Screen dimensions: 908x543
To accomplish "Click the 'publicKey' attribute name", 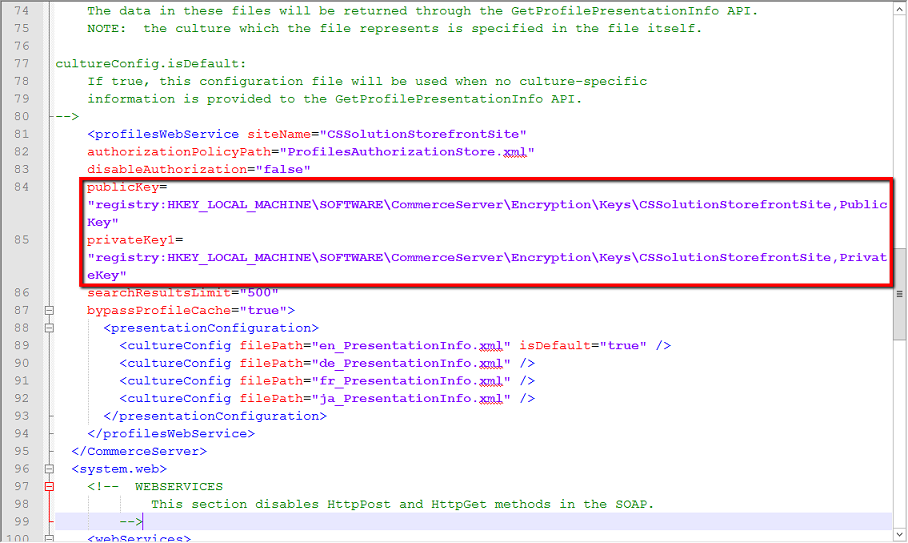I will coord(123,187).
